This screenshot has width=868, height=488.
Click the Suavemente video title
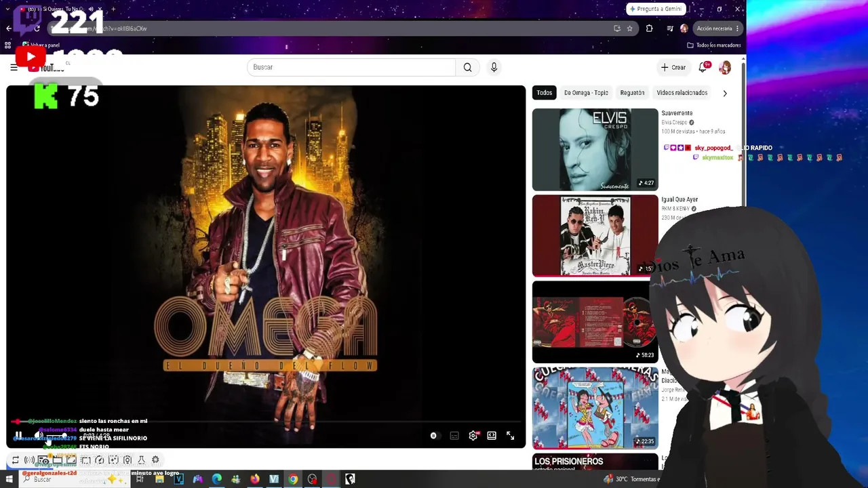[677, 113]
